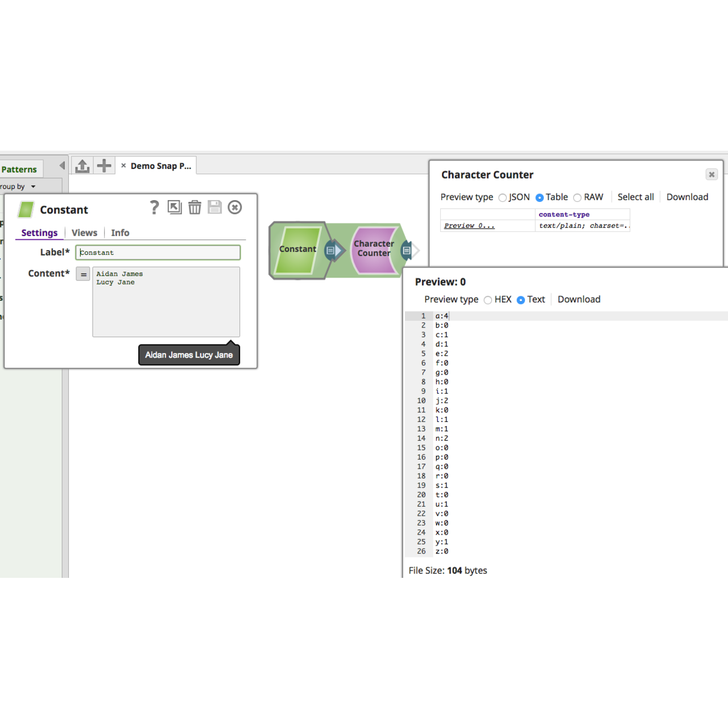
Task: Click inside the Label input field
Action: click(x=158, y=253)
